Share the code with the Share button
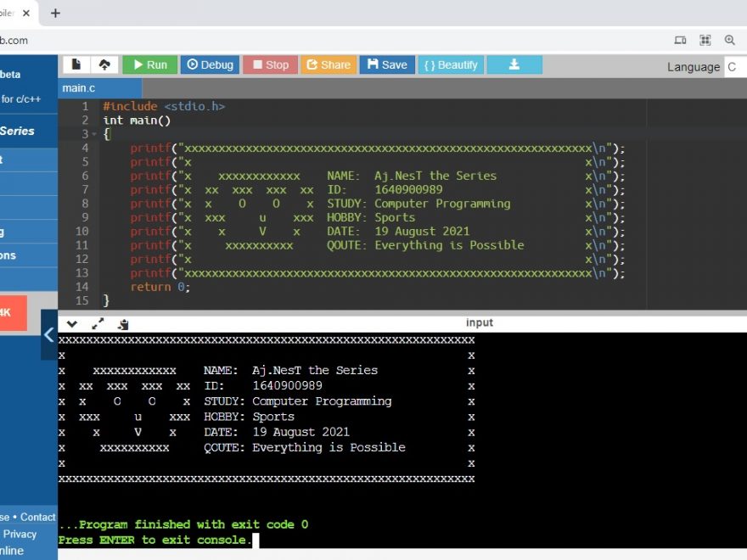This screenshot has height=560, width=747. (x=328, y=64)
